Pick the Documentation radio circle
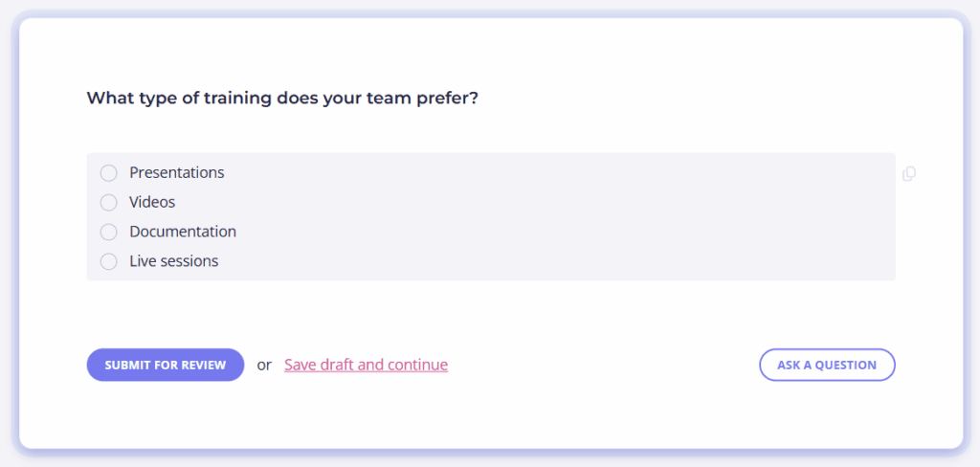 point(109,232)
